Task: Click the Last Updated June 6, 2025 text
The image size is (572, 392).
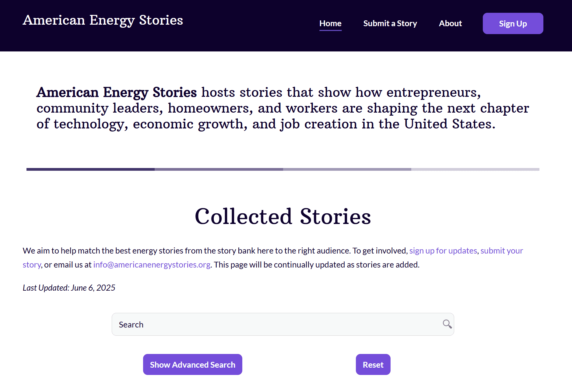Action: pos(69,288)
